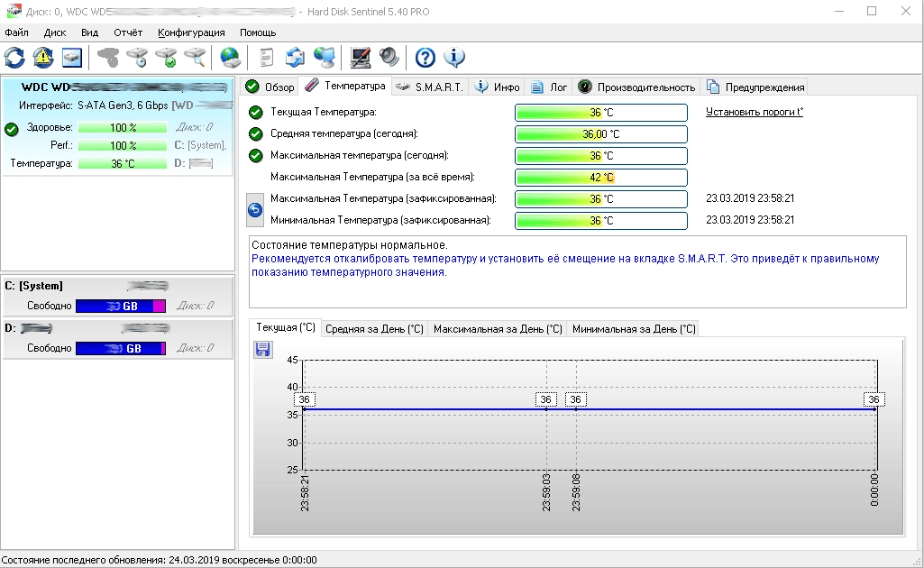Click the D: drive free space bar
924x568 pixels.
(121, 348)
